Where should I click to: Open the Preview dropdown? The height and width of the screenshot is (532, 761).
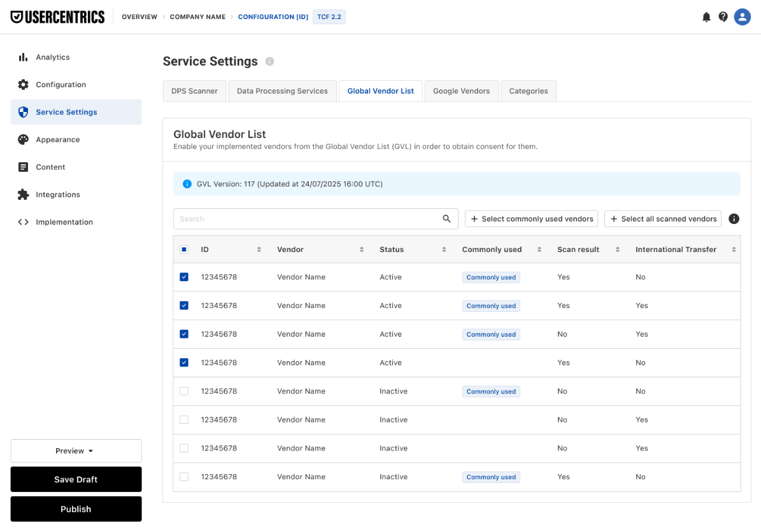coord(76,451)
